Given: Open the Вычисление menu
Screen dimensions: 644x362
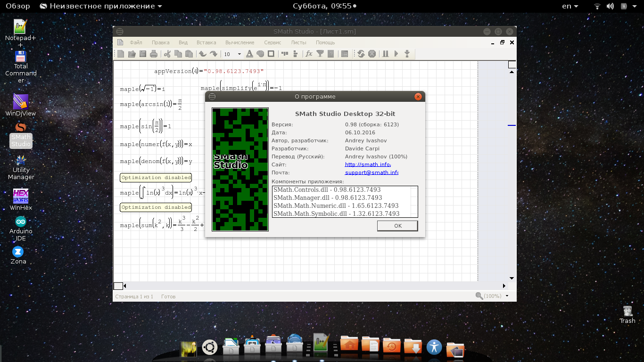Looking at the screenshot, I should [239, 42].
